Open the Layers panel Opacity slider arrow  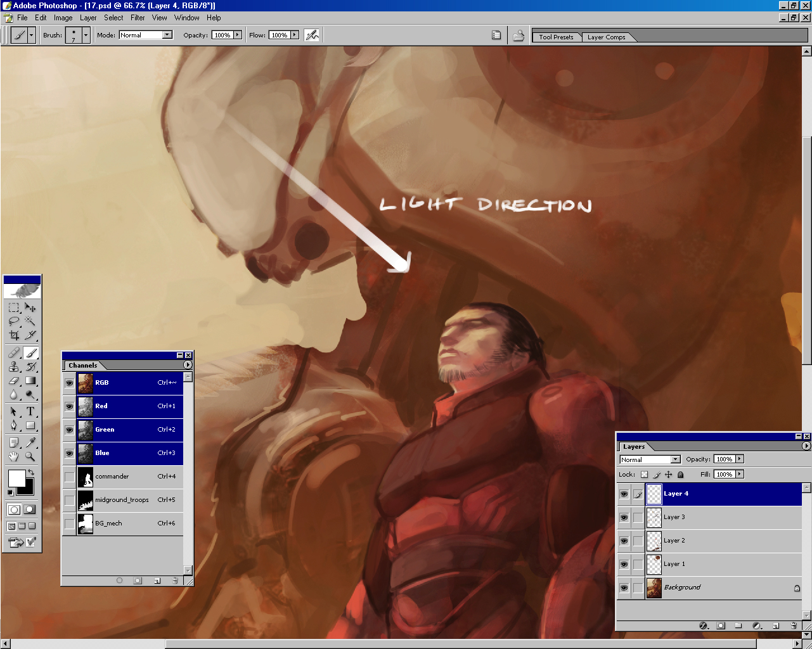tap(740, 459)
